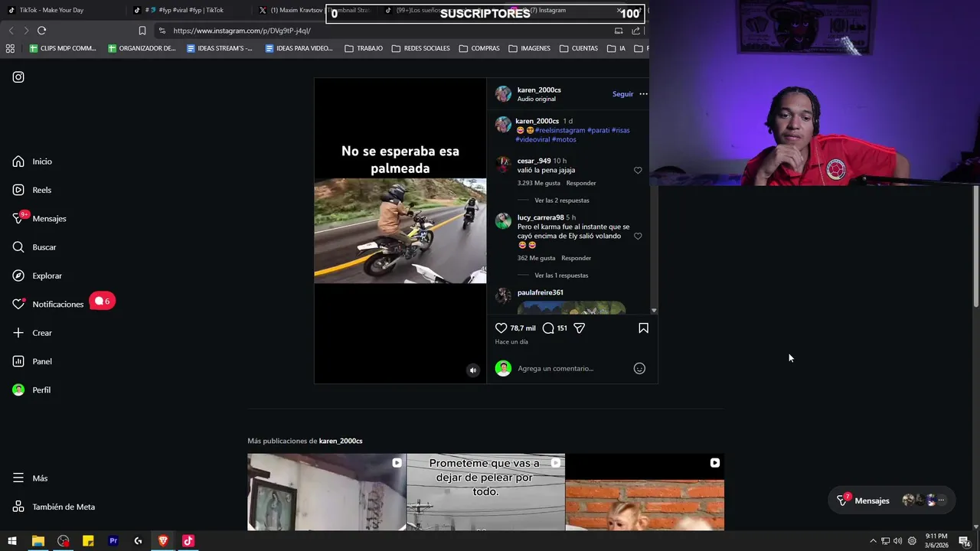980x551 pixels.
Task: Open TRABAJO bookmark folder
Action: [x=364, y=48]
